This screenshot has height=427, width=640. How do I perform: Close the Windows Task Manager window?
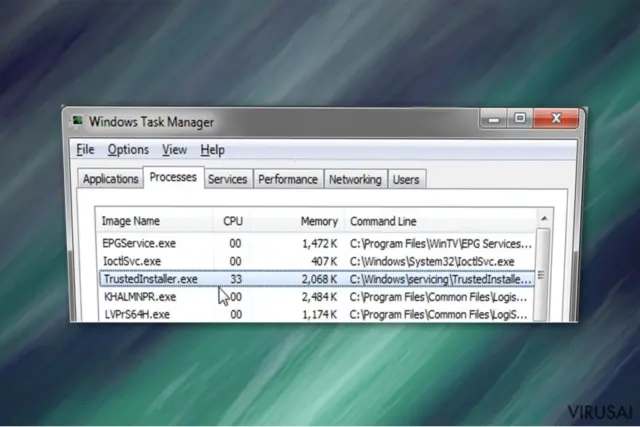click(556, 119)
